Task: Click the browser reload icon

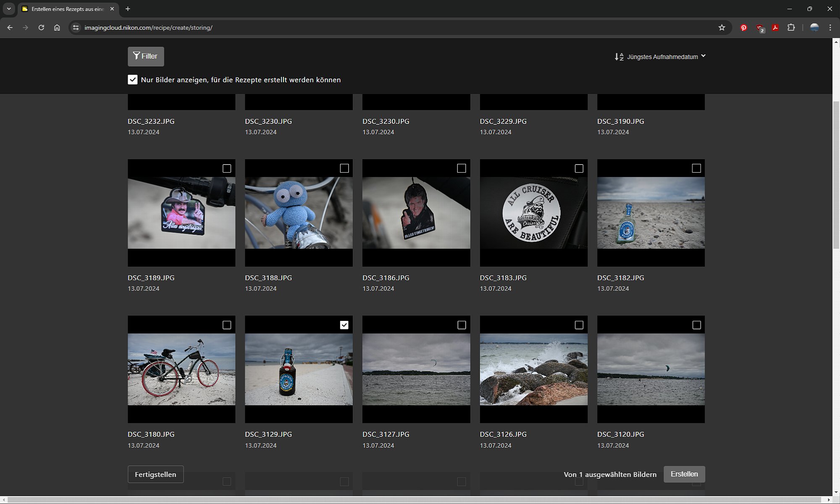Action: 41,28
